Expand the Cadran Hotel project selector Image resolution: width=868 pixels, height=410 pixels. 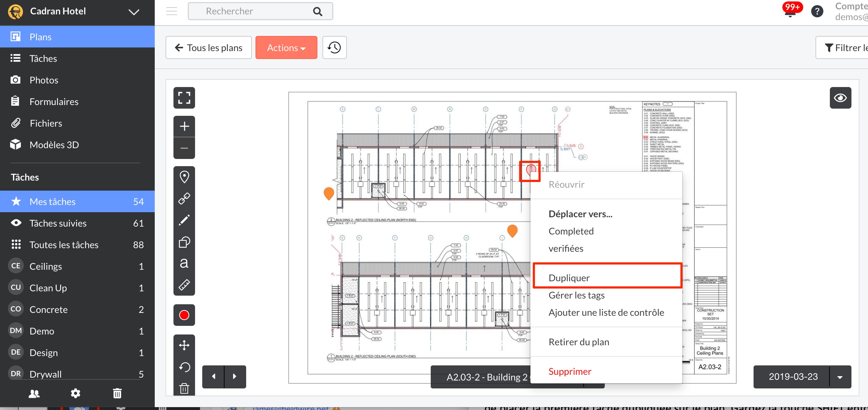(x=134, y=12)
